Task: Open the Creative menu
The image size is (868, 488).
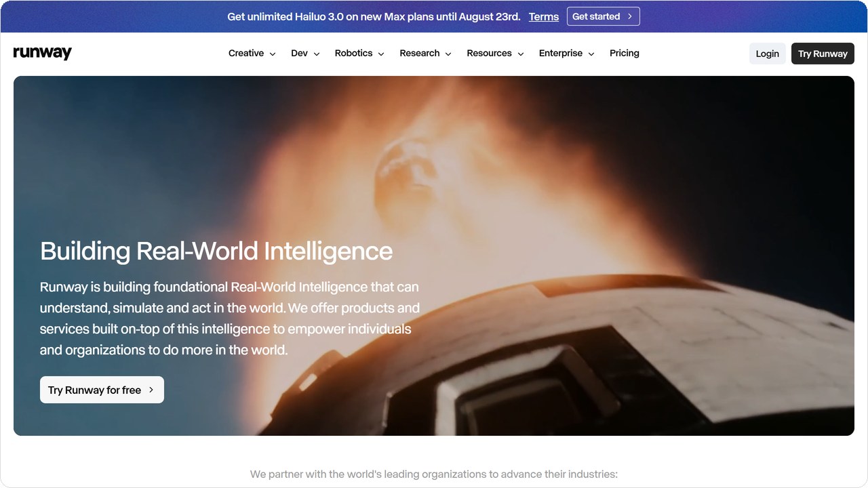Action: pyautogui.click(x=246, y=54)
